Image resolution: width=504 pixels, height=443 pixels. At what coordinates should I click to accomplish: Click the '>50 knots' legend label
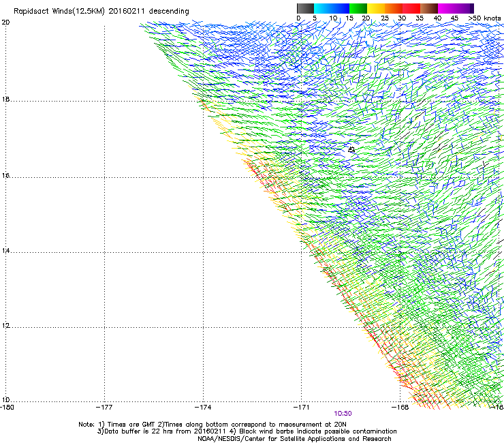pyautogui.click(x=484, y=18)
